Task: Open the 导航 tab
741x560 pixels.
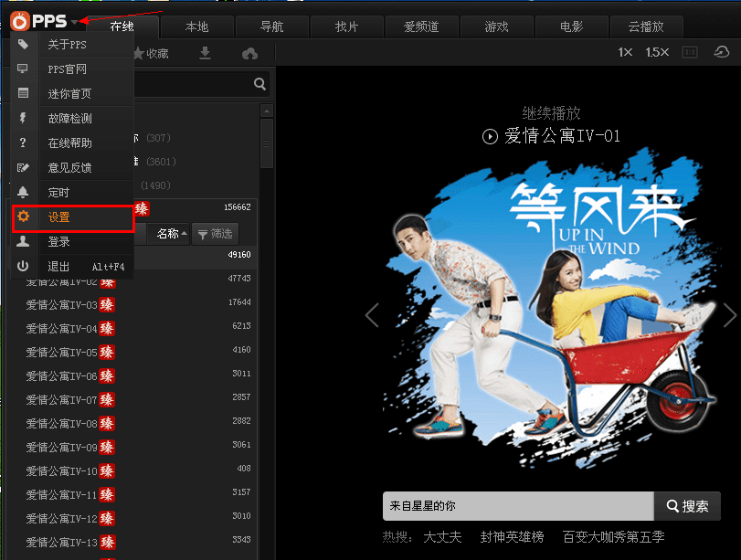Action: click(271, 26)
